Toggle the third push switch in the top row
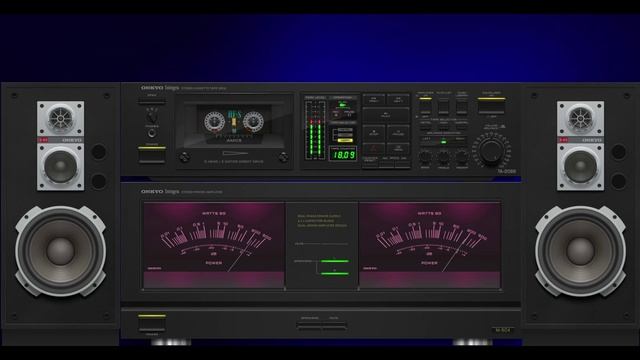 [462, 106]
